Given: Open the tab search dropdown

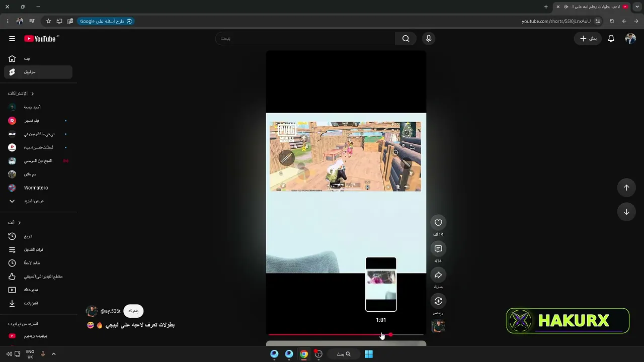Looking at the screenshot, I should point(637,7).
